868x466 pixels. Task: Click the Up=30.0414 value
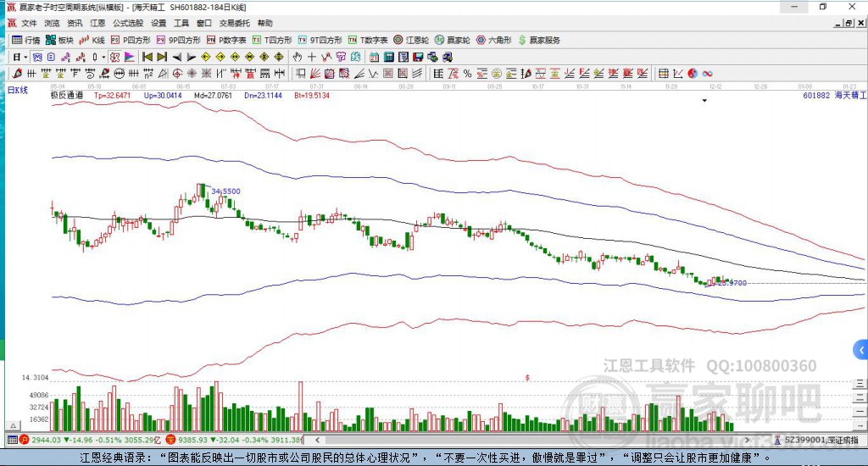tap(163, 96)
